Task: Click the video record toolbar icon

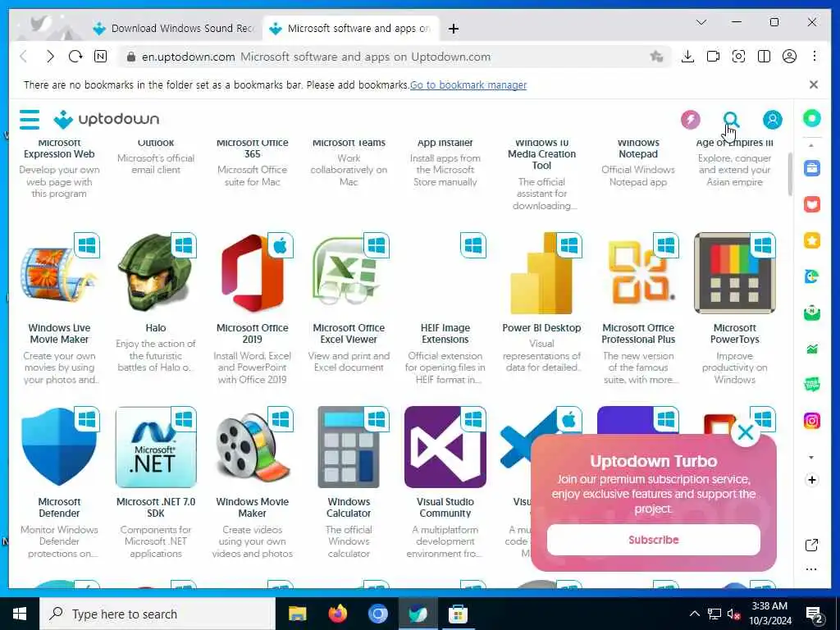Action: pyautogui.click(x=713, y=57)
